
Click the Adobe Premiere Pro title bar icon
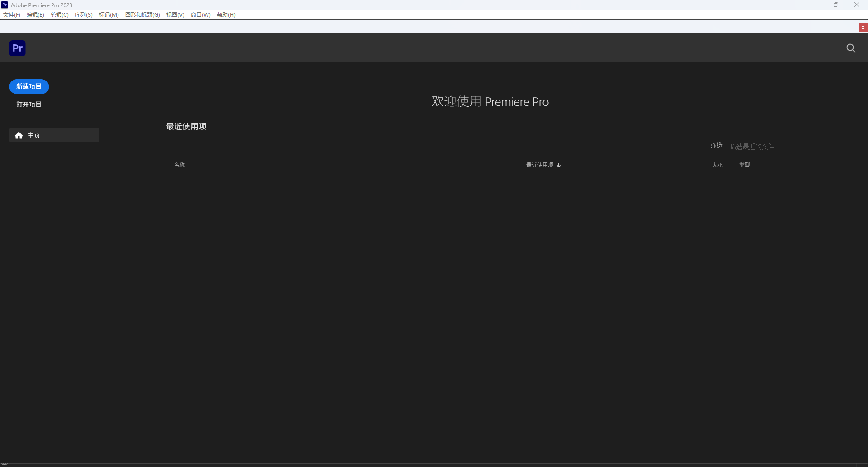5,5
